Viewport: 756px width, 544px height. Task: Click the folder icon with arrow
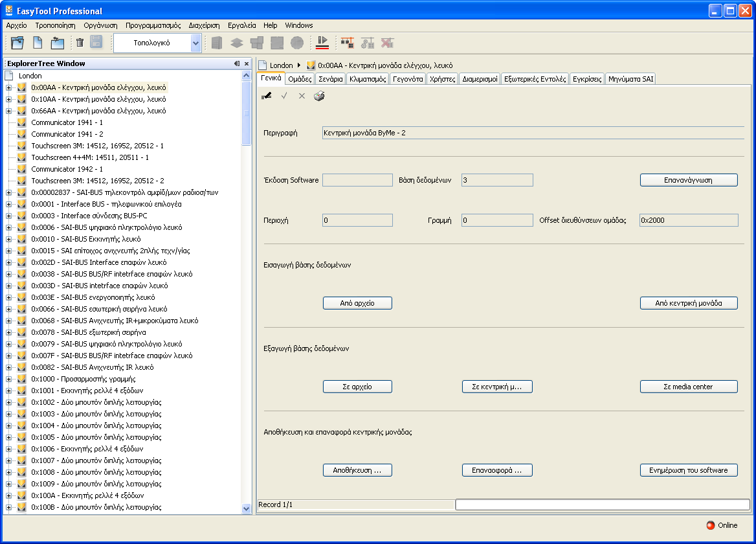pyautogui.click(x=58, y=43)
